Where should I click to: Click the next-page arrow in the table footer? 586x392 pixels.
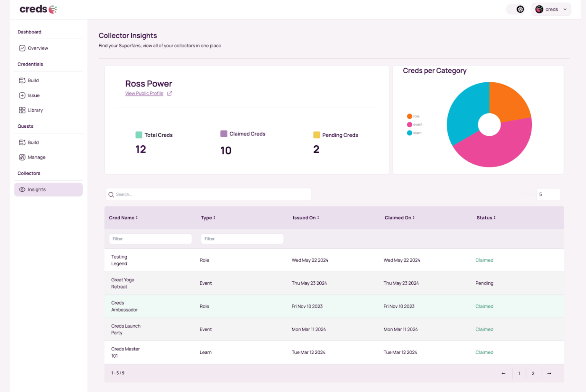pos(549,373)
